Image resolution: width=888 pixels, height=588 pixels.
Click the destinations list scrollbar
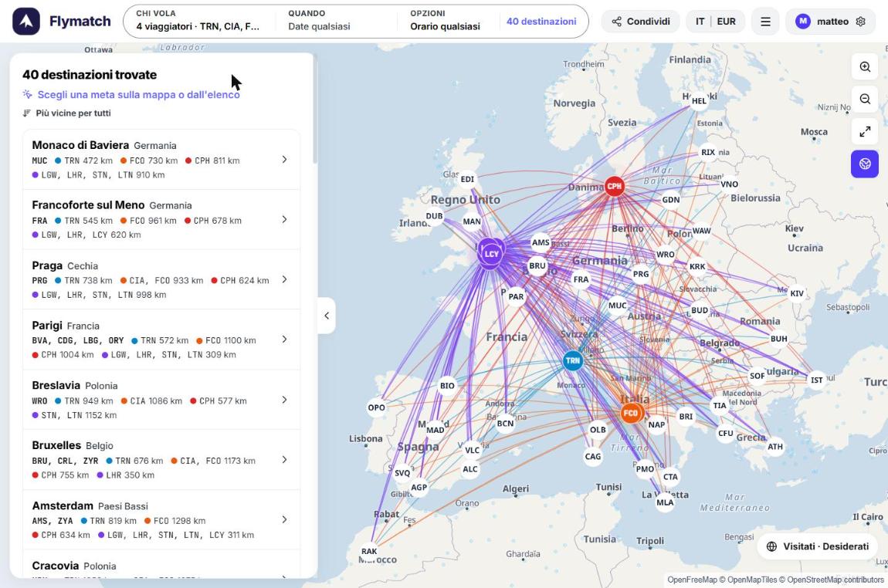(315, 107)
